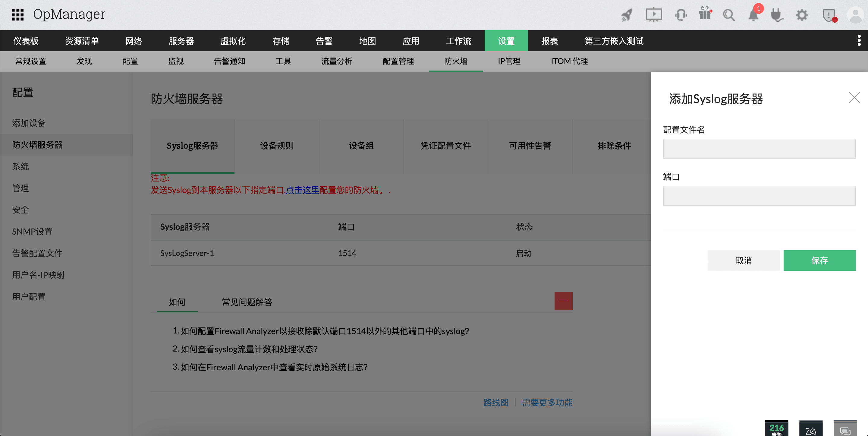
Task: Open the apps grid menu
Action: 17,14
